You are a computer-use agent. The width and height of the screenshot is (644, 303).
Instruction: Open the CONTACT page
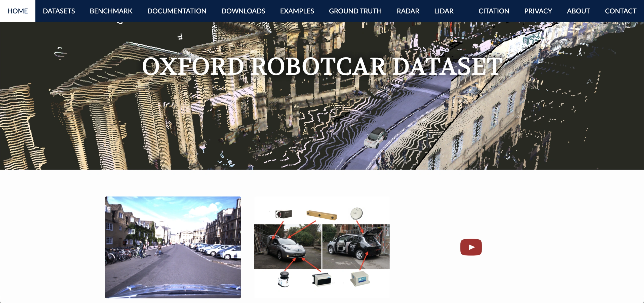tap(621, 11)
